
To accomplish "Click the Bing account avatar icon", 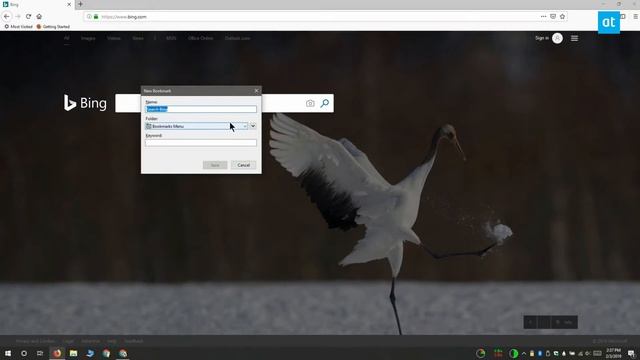I will [557, 38].
